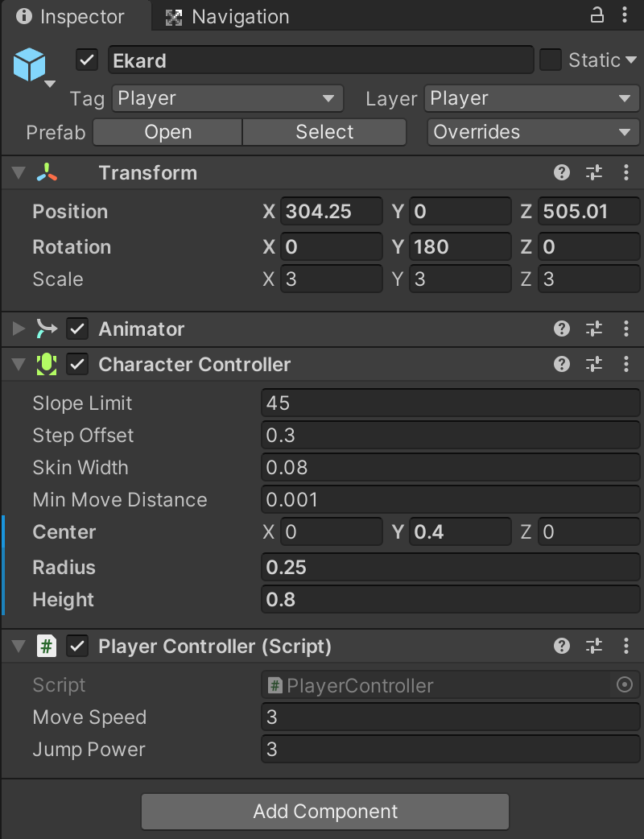644x839 pixels.
Task: Enable the Static checkbox
Action: click(551, 60)
